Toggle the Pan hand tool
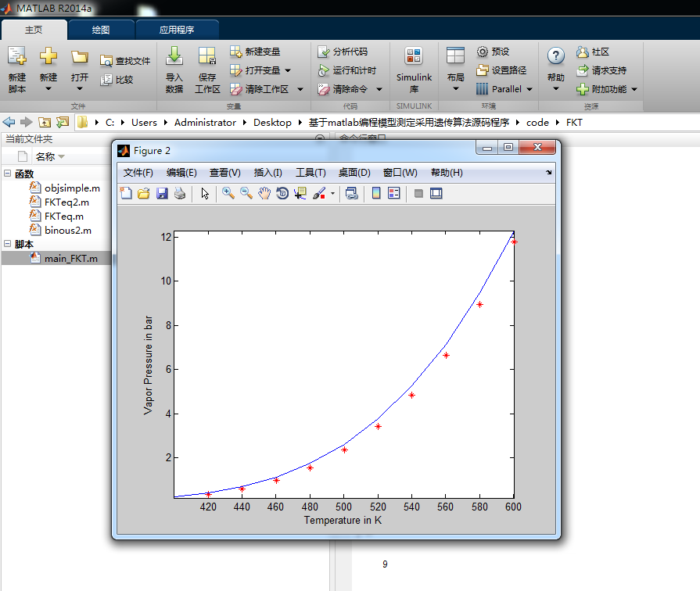Screen dimensions: 700x591 coord(264,193)
